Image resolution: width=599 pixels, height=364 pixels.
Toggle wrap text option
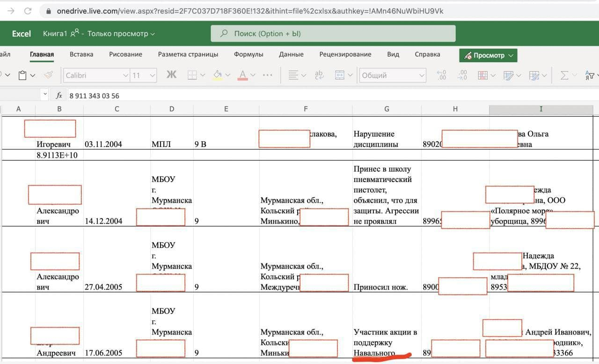click(319, 75)
